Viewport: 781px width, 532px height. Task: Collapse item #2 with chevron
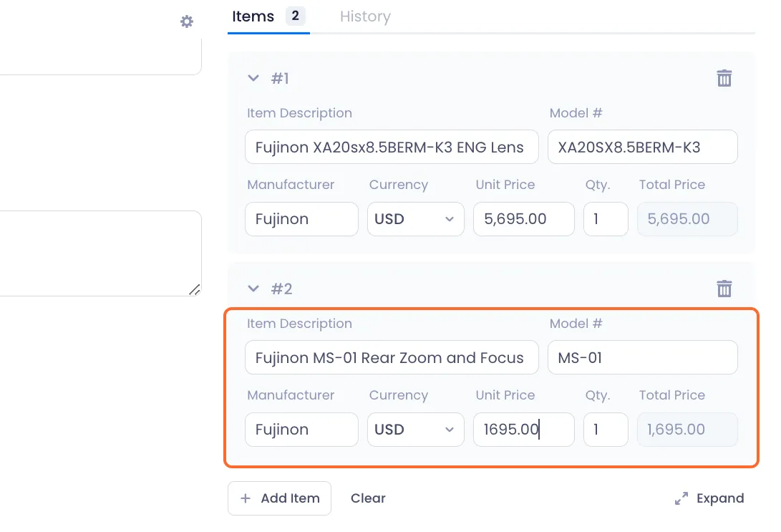coord(253,289)
